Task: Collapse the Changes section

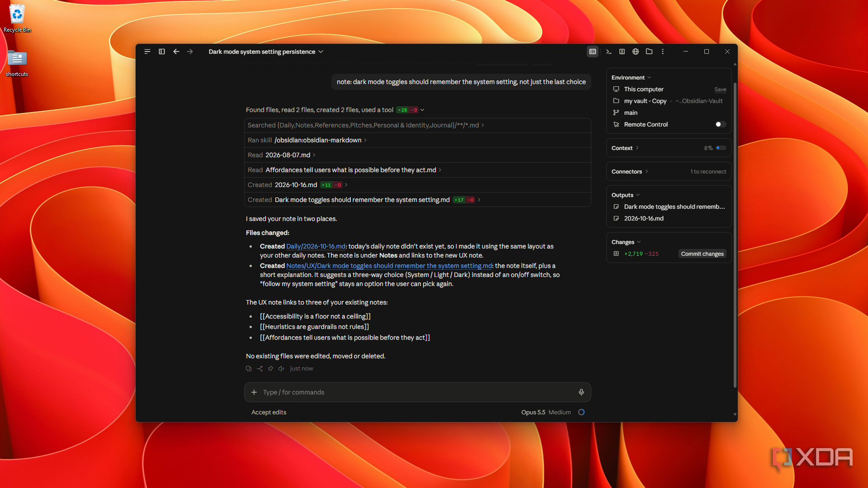Action: 626,242
